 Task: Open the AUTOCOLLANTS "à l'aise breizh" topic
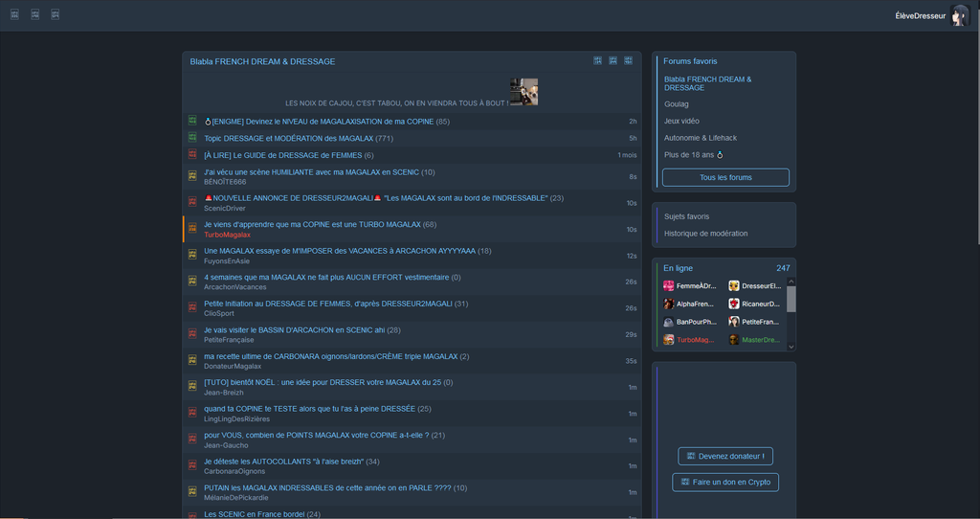pyautogui.click(x=283, y=462)
